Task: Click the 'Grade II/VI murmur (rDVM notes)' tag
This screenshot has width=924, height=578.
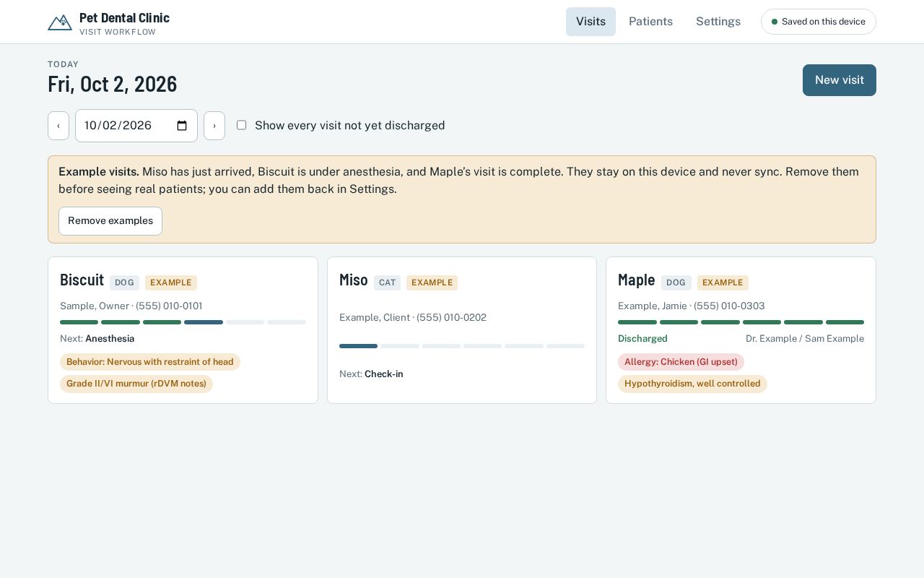Action: tap(136, 384)
